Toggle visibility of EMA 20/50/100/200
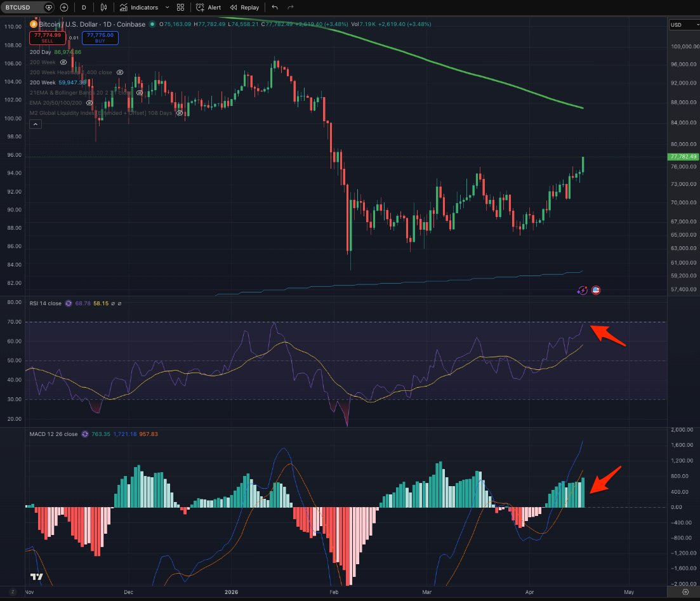 tap(89, 103)
